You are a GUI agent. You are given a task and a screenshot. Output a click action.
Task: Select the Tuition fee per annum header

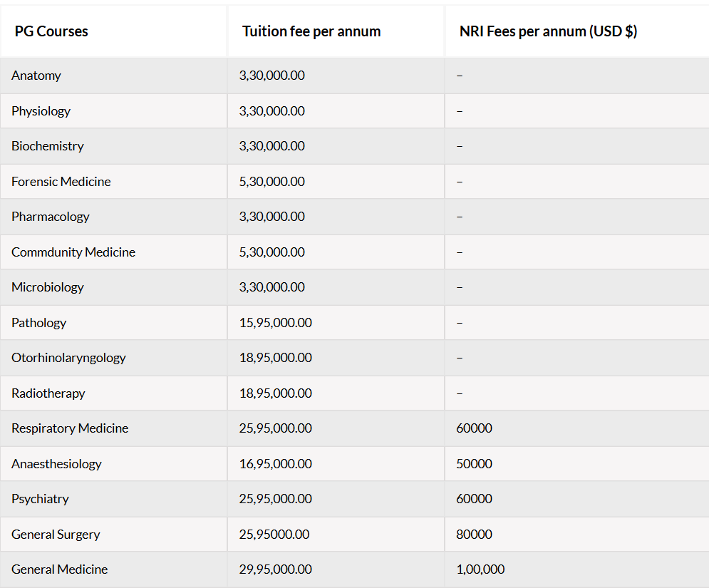(311, 31)
